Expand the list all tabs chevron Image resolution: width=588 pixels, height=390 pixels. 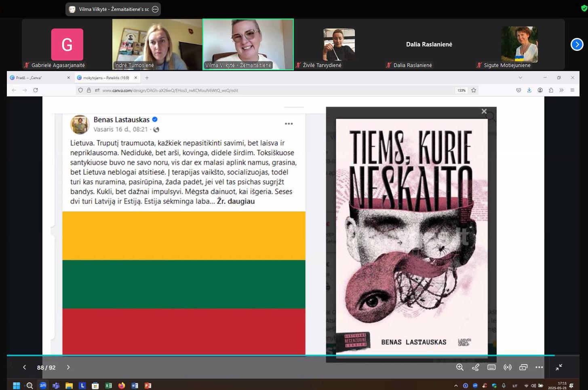[x=521, y=78]
